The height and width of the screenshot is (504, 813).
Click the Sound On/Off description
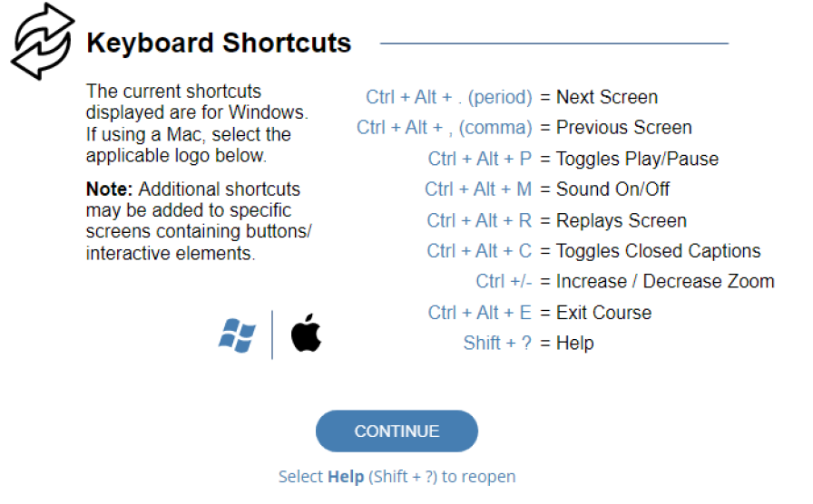pyautogui.click(x=612, y=189)
